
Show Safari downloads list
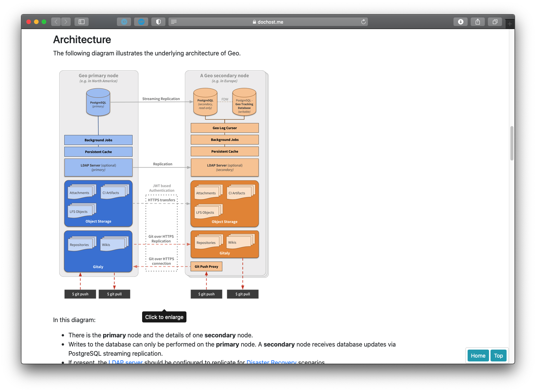pyautogui.click(x=460, y=22)
